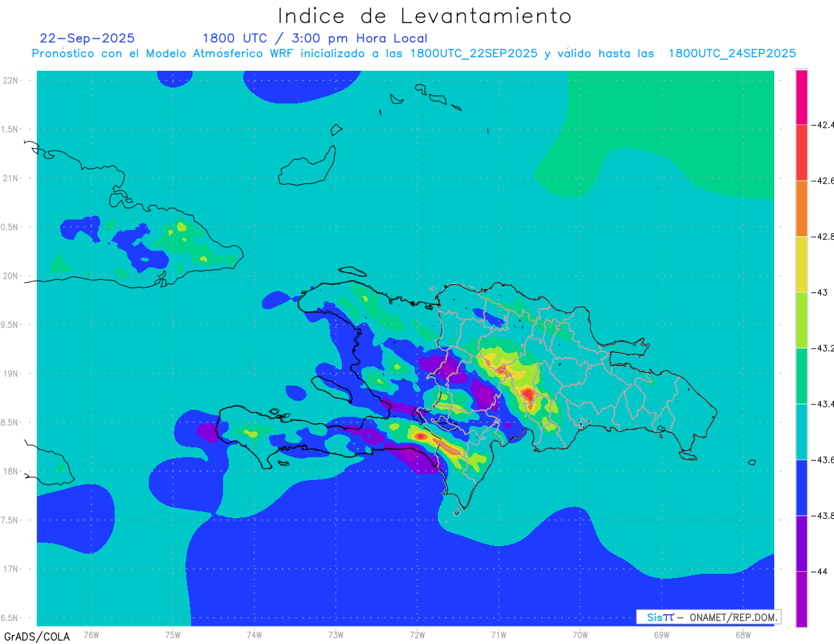The height and width of the screenshot is (644, 834).
Task: Click the '75W' longitude label
Action: tap(173, 634)
